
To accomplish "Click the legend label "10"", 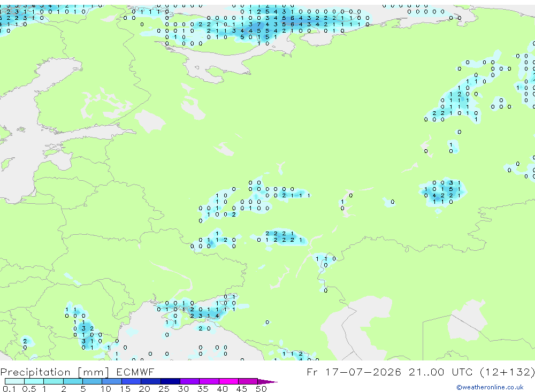I will coord(106,389).
